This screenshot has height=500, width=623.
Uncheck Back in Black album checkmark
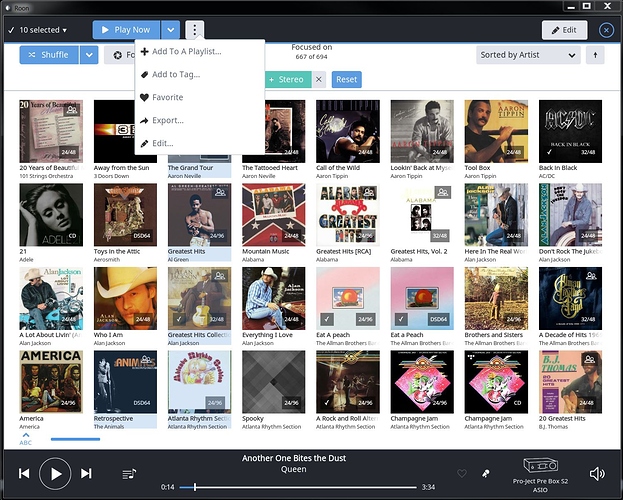tap(549, 152)
